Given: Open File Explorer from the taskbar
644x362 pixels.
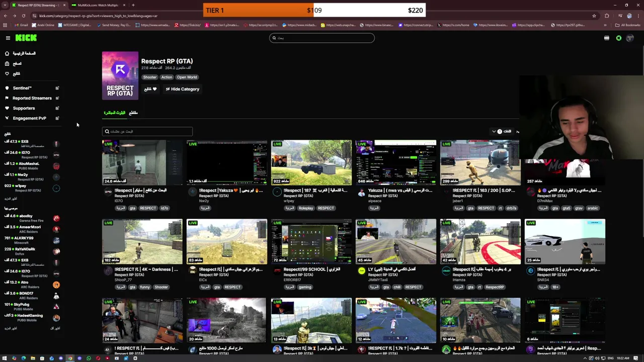Looking at the screenshot, I should point(33,358).
